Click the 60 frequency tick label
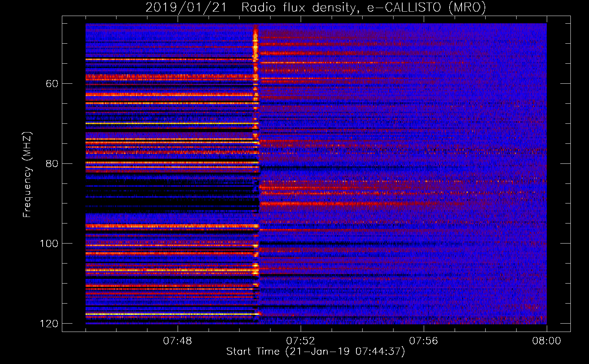Screen dimensions: 589x364 [x=52, y=84]
